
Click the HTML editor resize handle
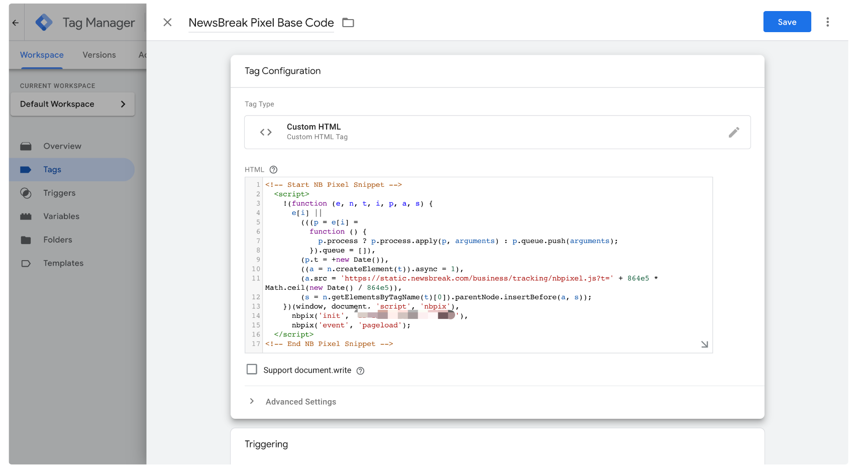point(704,344)
